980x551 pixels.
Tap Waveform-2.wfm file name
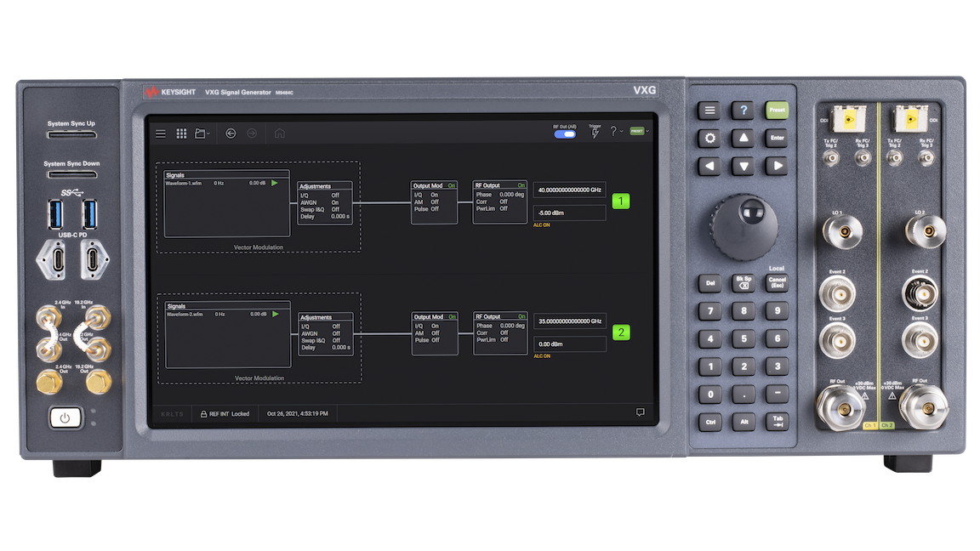pos(185,315)
